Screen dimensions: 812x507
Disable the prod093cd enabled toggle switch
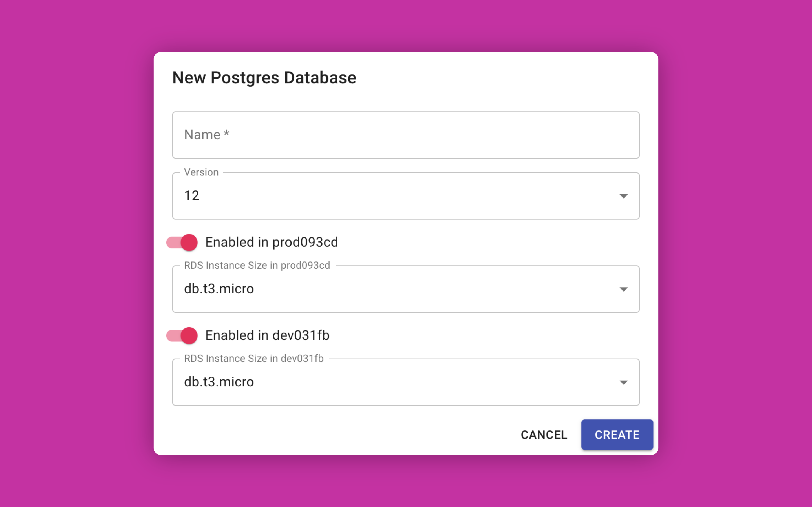182,242
